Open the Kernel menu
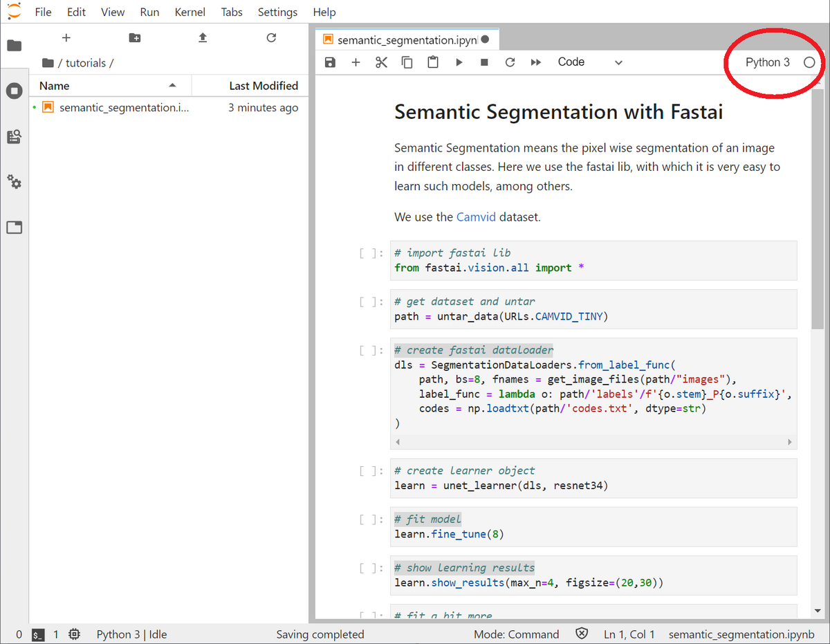The width and height of the screenshot is (830, 644). 190,12
